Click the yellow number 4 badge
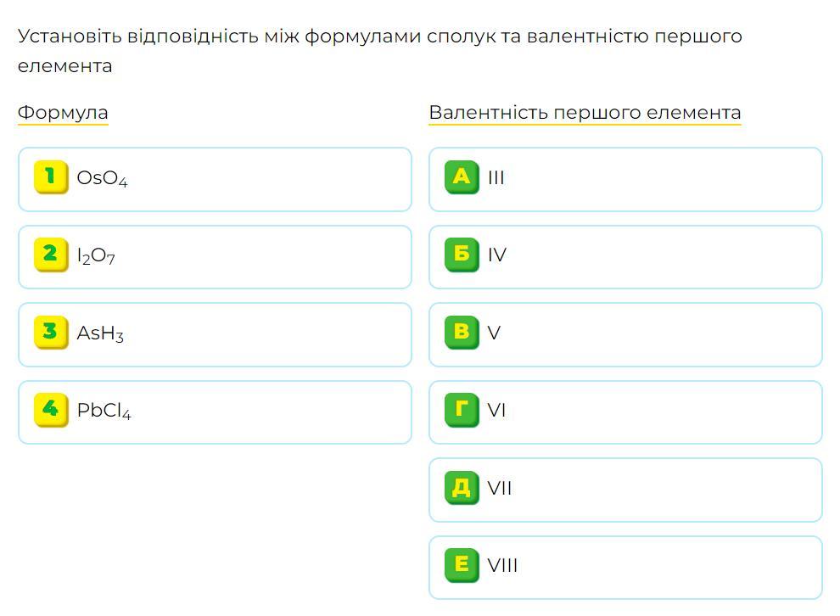Image resolution: width=840 pixels, height=616 pixels. click(x=50, y=410)
